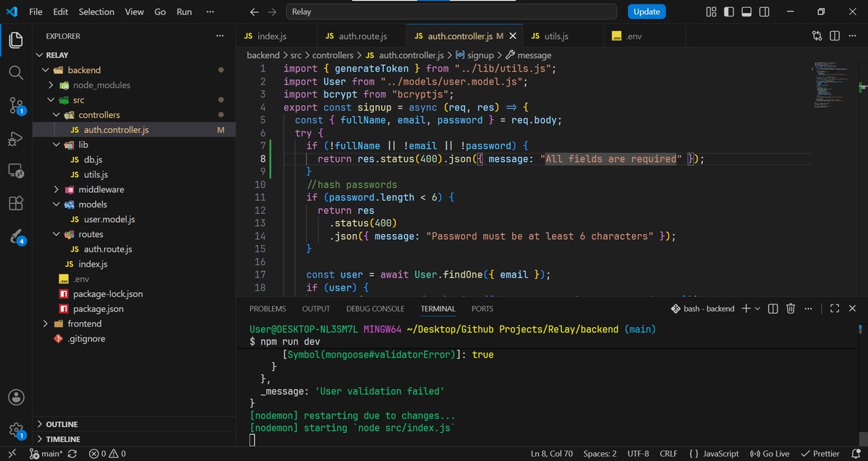Click the blue Update button

pos(647,12)
